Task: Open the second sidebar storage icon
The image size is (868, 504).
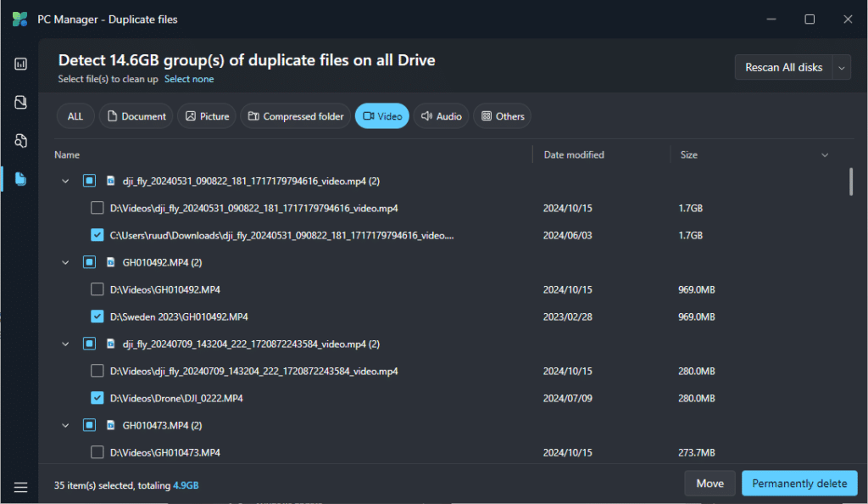Action: pyautogui.click(x=20, y=103)
